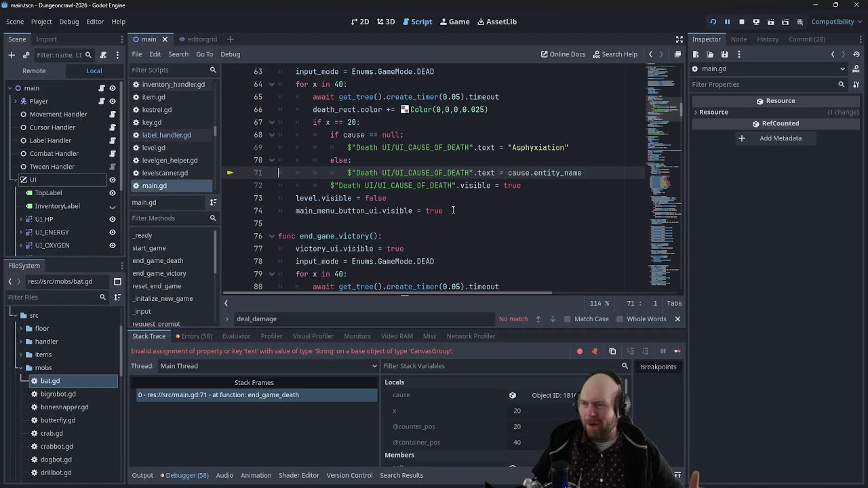Load an existing resource in Inspector

pyautogui.click(x=710, y=54)
